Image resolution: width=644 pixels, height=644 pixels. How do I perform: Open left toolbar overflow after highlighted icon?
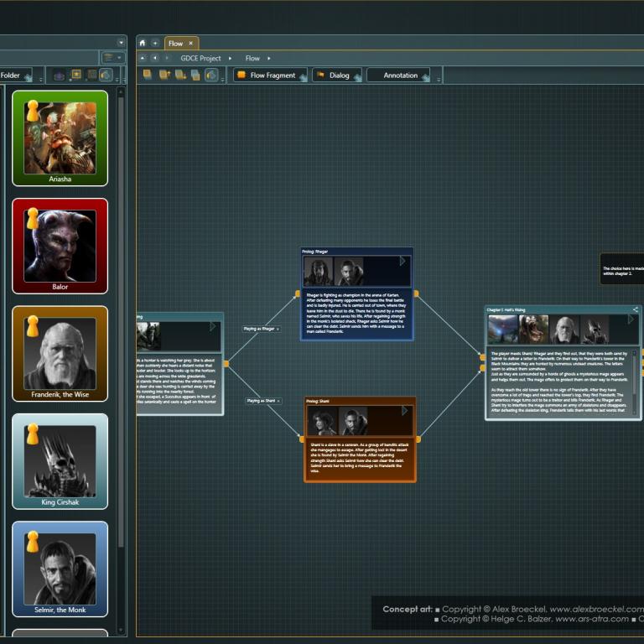(117, 79)
